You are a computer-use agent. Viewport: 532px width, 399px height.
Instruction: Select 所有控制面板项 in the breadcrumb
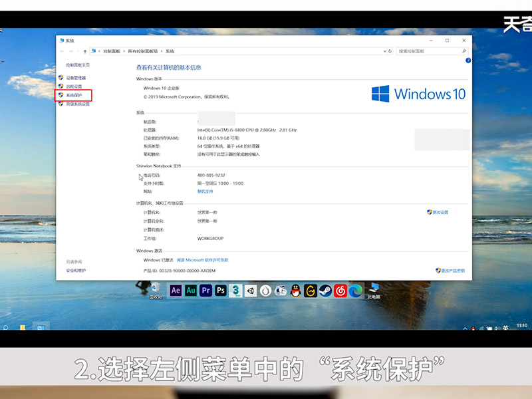[x=143, y=51]
